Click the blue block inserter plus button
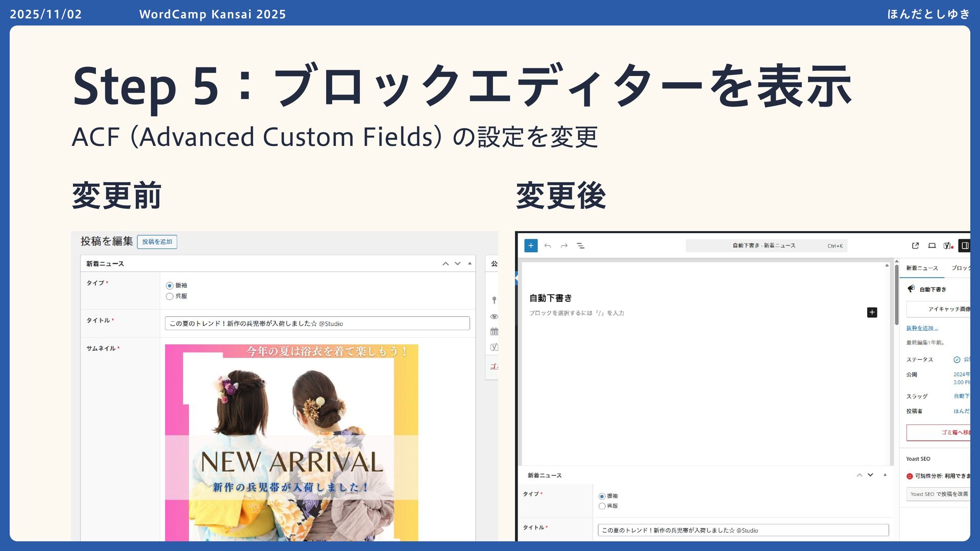This screenshot has width=980, height=551. coord(531,246)
